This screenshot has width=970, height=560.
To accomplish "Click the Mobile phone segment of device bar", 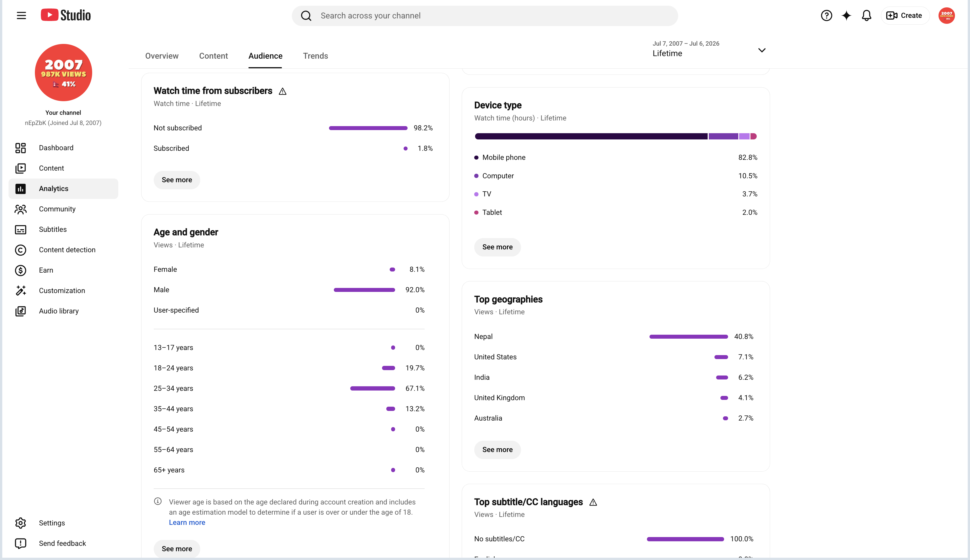I will coord(591,137).
